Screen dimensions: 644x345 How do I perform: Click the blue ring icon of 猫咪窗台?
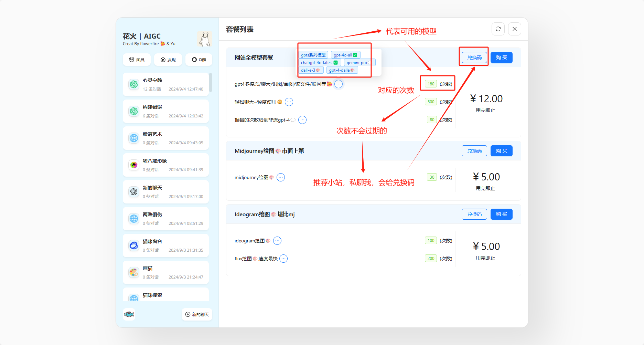pyautogui.click(x=134, y=245)
